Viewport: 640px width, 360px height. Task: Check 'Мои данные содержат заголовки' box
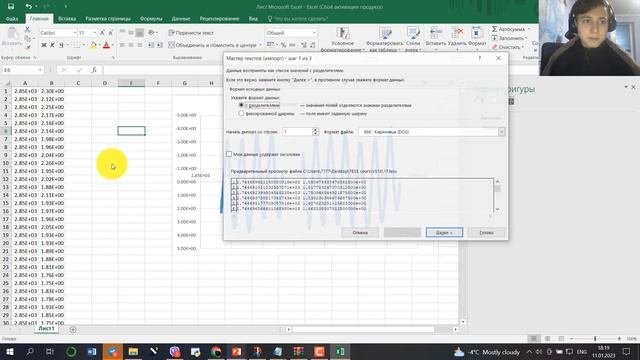[x=229, y=154]
